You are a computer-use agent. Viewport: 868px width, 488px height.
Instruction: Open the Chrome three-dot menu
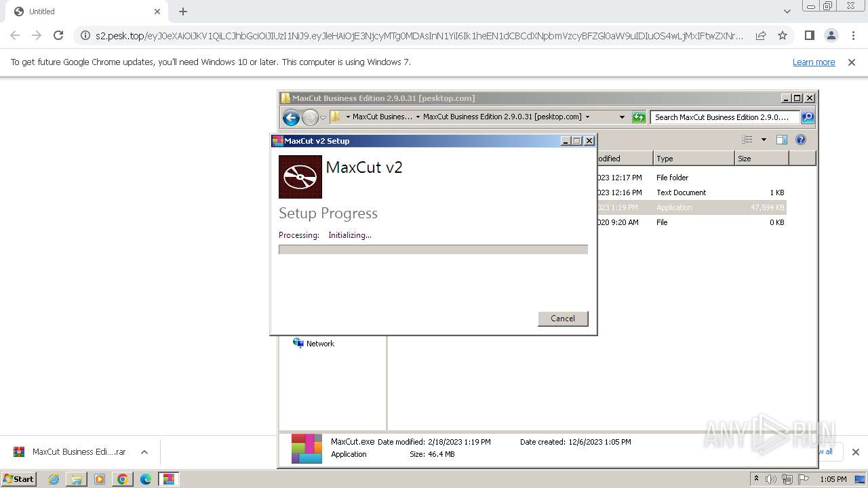tap(853, 35)
